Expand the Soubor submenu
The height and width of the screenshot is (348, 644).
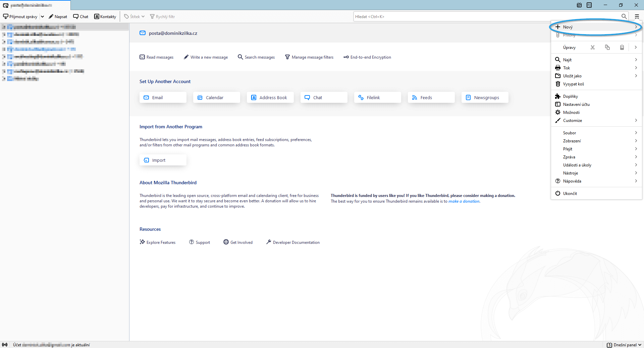click(x=596, y=133)
